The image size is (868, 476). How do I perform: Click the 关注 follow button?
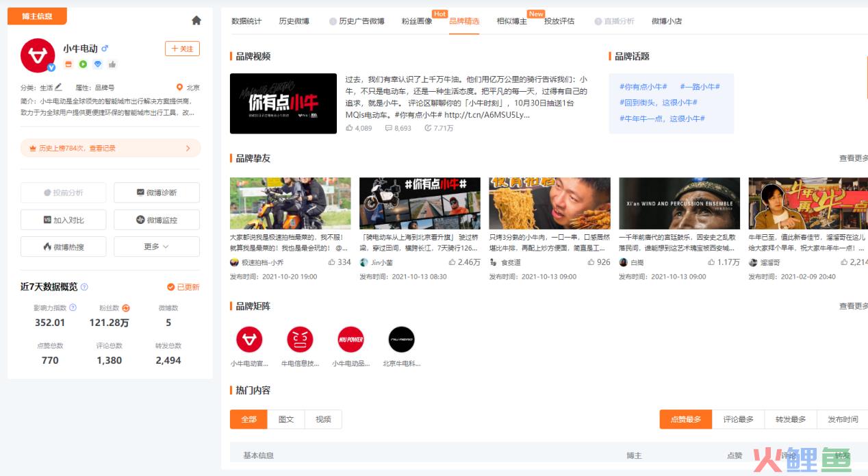pos(182,49)
